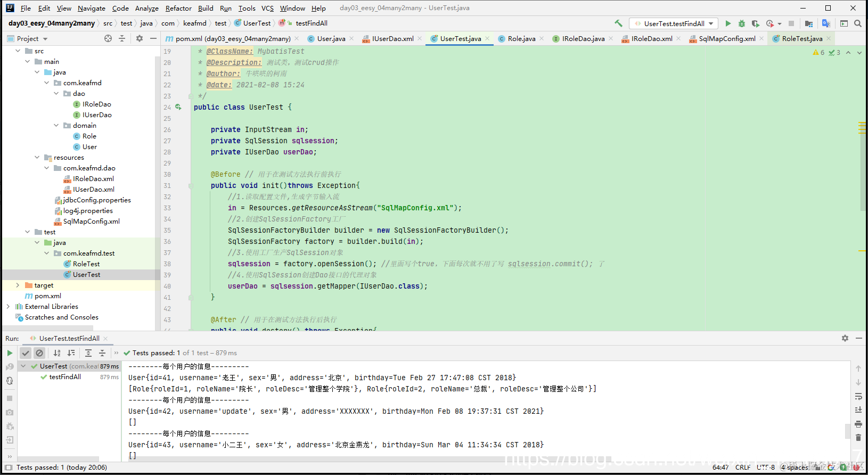Click the print console output icon
This screenshot has width=868, height=475.
click(x=858, y=424)
